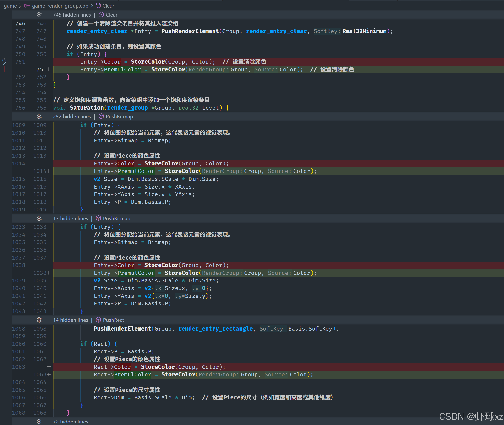Image resolution: width=504 pixels, height=425 pixels.
Task: Click the Saturation function name on line 756
Action: tap(87, 108)
